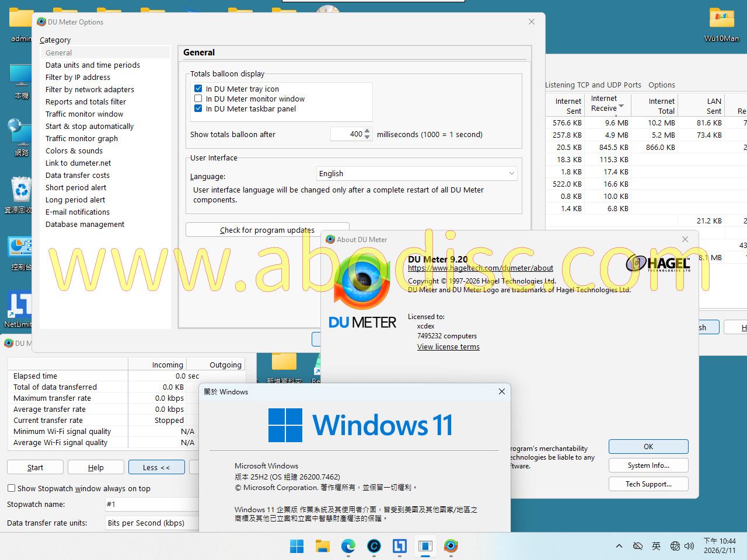Increase the balloon delay with up spinner arrow
Viewport: 747px width, 560px height.
point(367,131)
